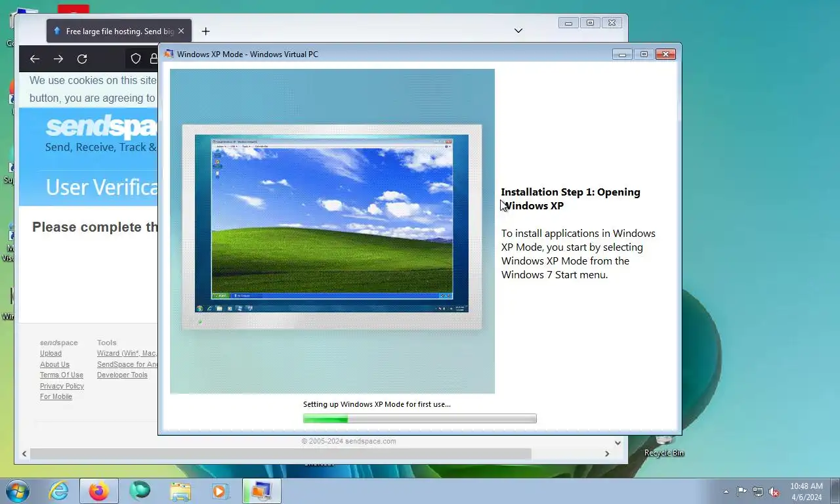Click the sendspace logo

pyautogui.click(x=101, y=127)
